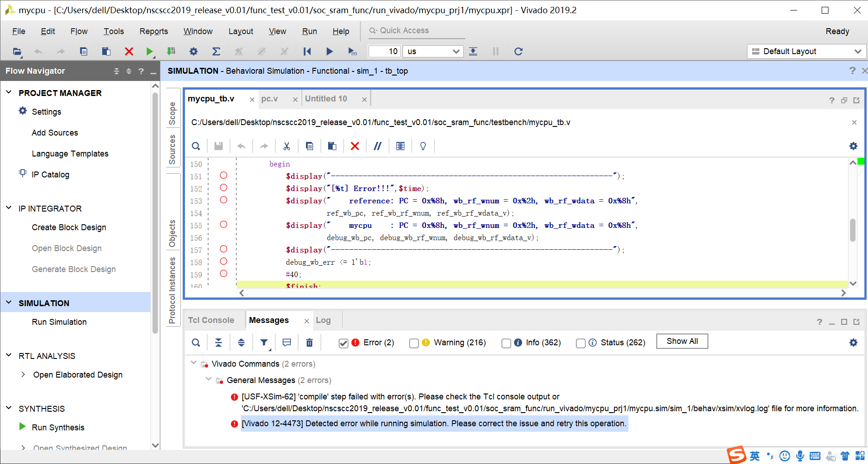
Task: Collapse the SIMULATION section
Action: [x=9, y=303]
